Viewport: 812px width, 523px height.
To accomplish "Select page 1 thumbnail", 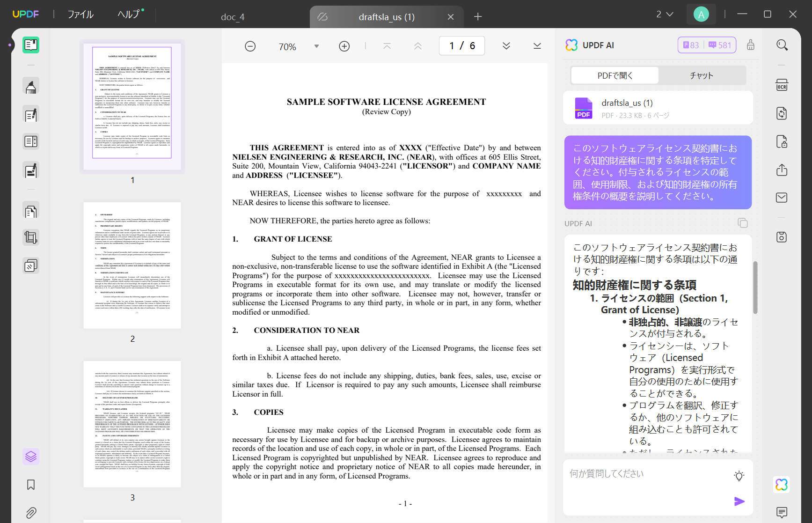I will click(132, 107).
